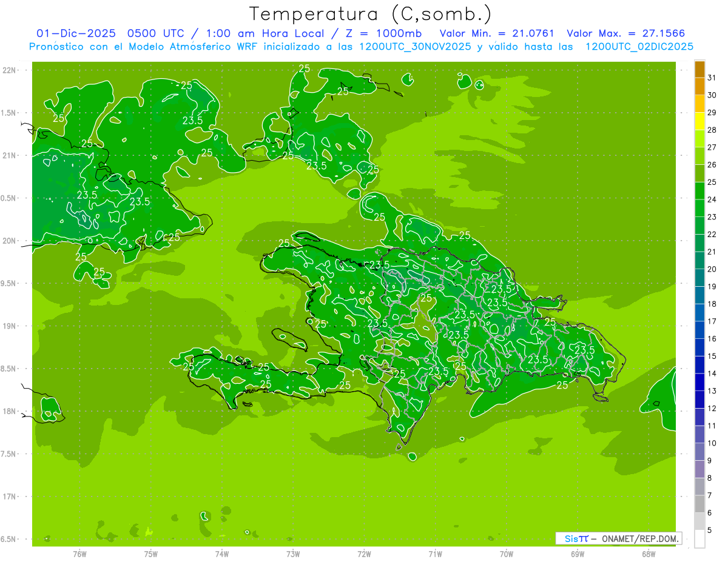Click the '22N' latitude axis label
The width and height of the screenshot is (728, 562).
[10, 70]
